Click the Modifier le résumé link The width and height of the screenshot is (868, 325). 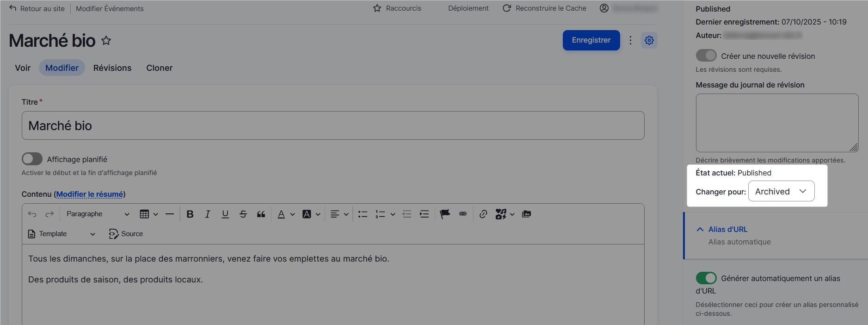point(90,194)
